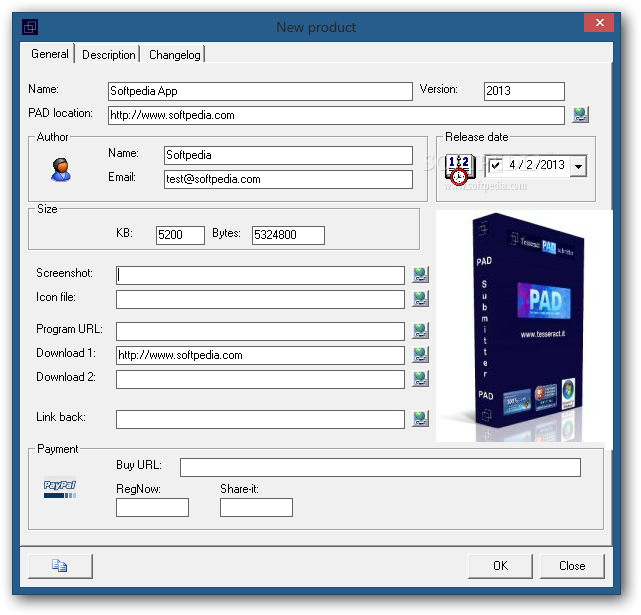The height and width of the screenshot is (615, 641).
Task: Click the globe icon next to Link back
Action: pos(420,419)
